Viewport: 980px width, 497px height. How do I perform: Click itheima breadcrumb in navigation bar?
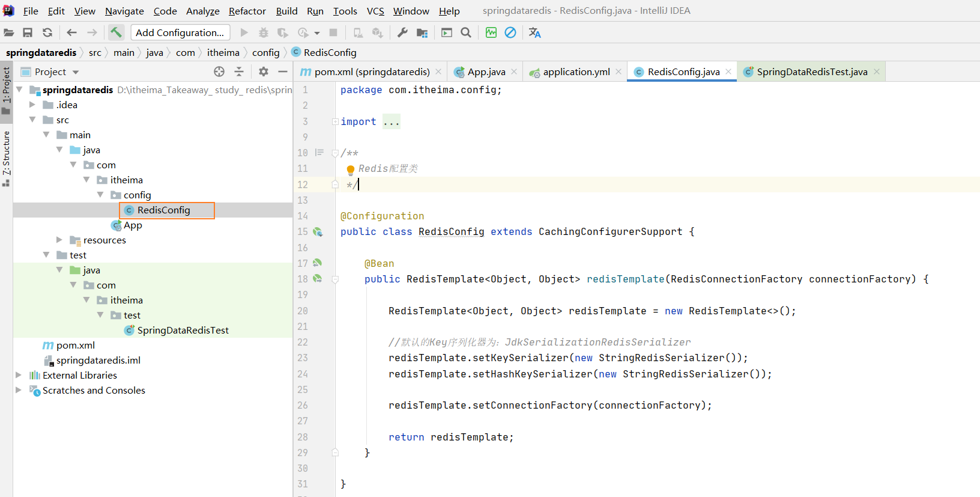point(223,53)
